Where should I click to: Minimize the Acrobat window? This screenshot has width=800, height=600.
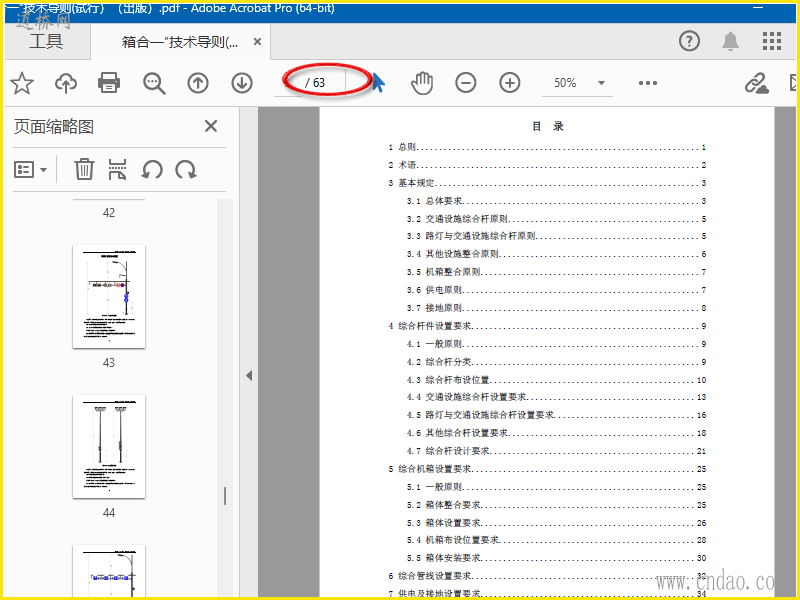tap(758, 8)
